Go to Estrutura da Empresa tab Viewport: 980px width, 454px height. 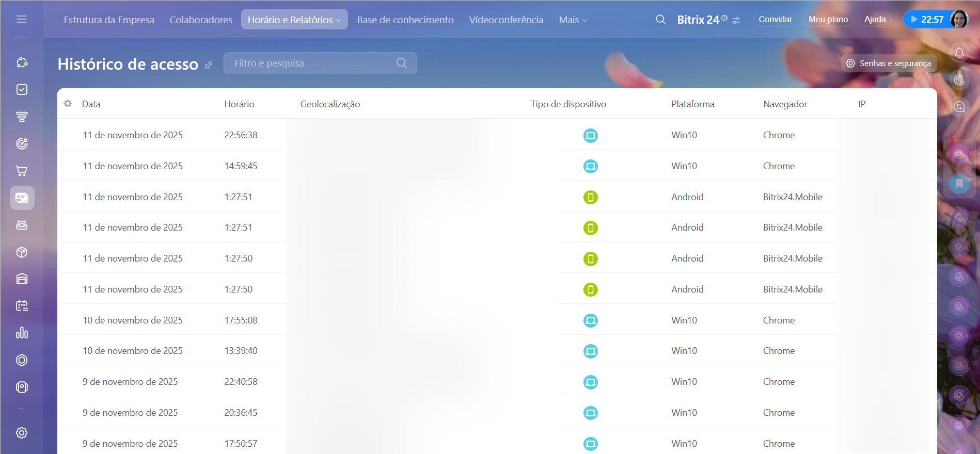tap(109, 20)
